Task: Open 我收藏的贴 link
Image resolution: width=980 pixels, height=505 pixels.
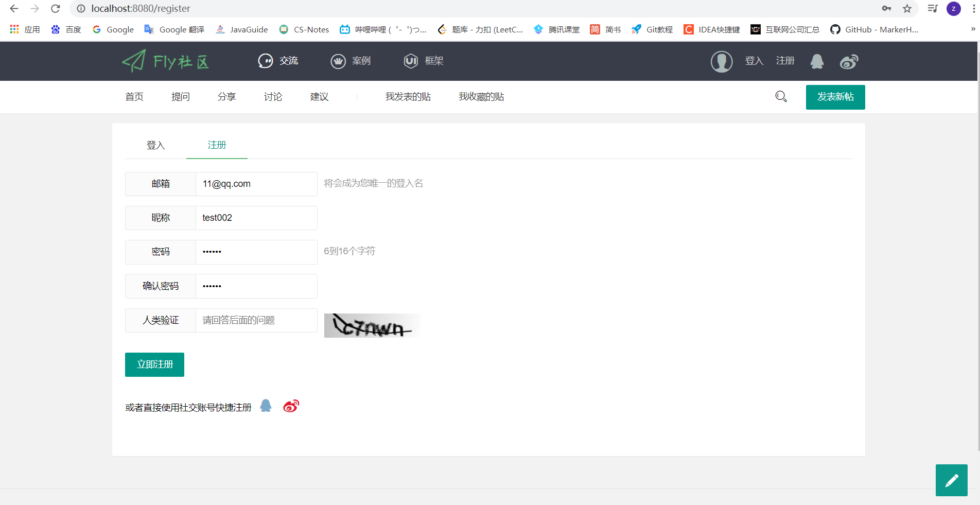Action: click(x=481, y=96)
